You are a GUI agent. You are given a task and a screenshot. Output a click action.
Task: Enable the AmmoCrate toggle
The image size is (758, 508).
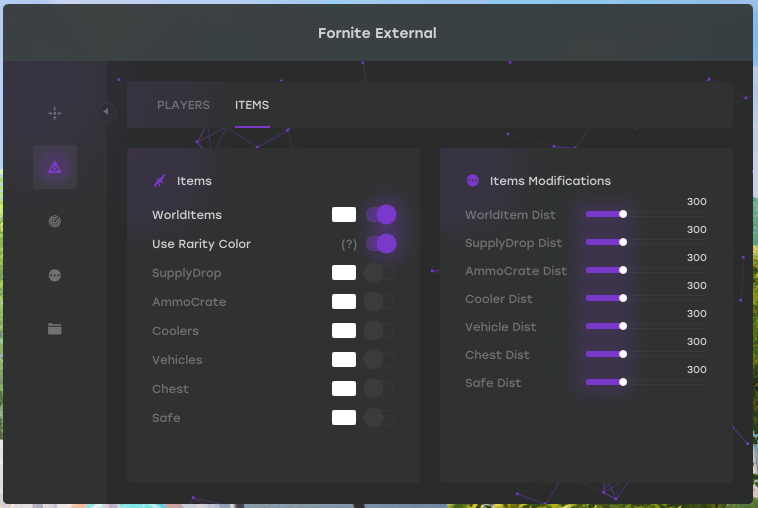(379, 302)
